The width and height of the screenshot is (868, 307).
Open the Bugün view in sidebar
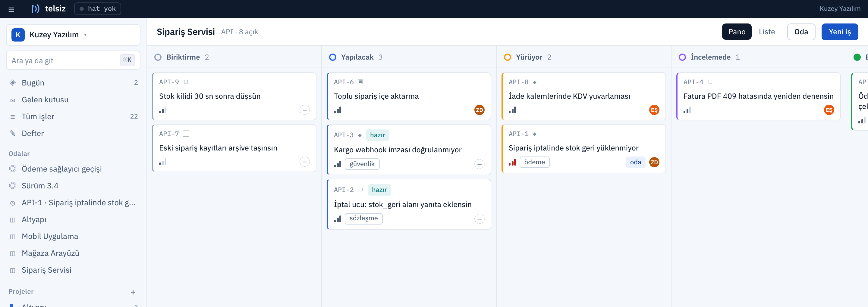point(74,83)
